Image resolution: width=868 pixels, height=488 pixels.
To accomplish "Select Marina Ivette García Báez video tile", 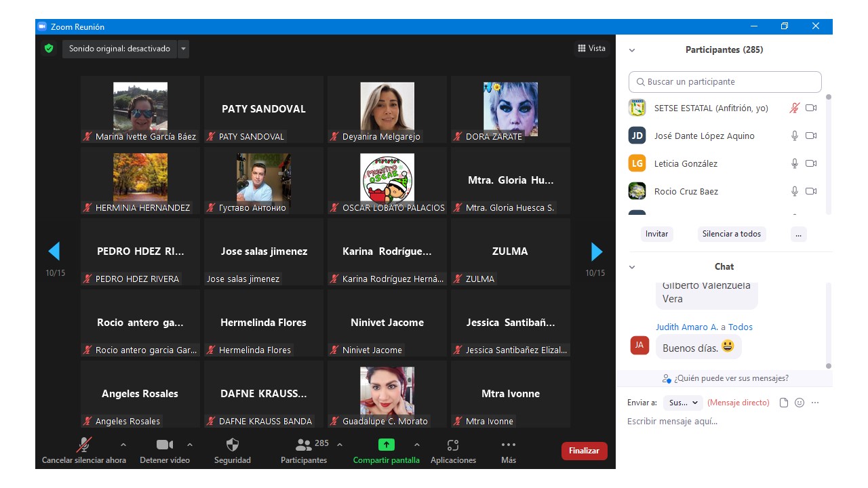I will click(x=140, y=109).
